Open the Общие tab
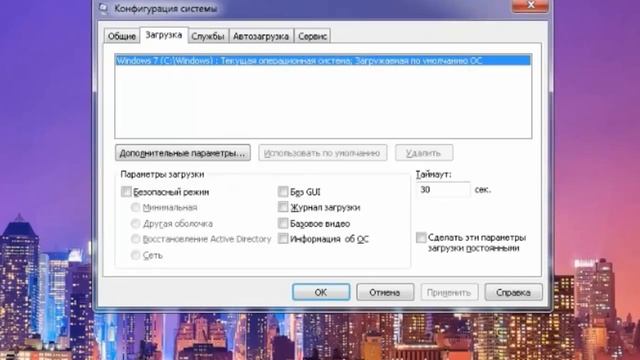 click(x=122, y=36)
